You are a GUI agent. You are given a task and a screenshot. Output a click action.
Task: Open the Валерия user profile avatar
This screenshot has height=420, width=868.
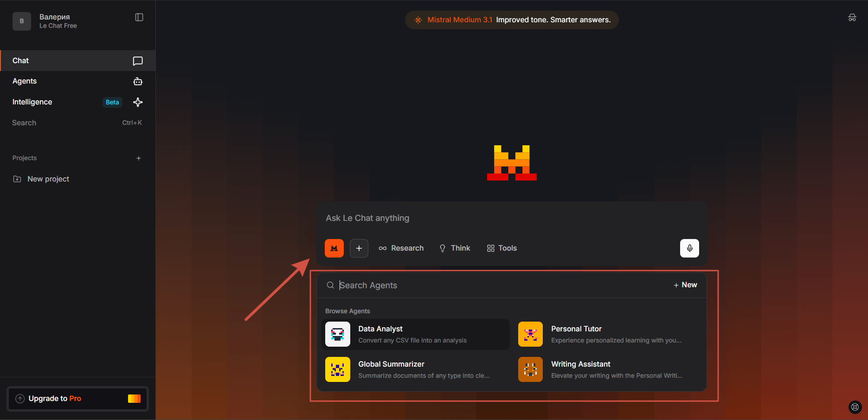click(x=22, y=21)
